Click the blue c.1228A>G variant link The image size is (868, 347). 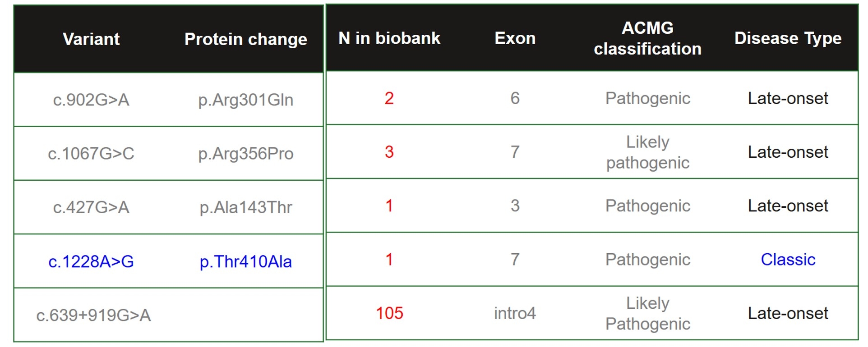(x=91, y=261)
